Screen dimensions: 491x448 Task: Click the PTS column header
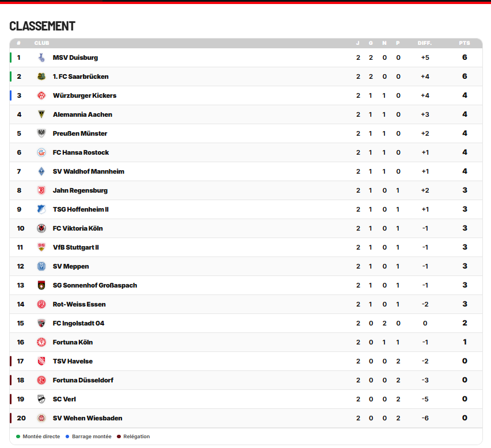pyautogui.click(x=465, y=43)
